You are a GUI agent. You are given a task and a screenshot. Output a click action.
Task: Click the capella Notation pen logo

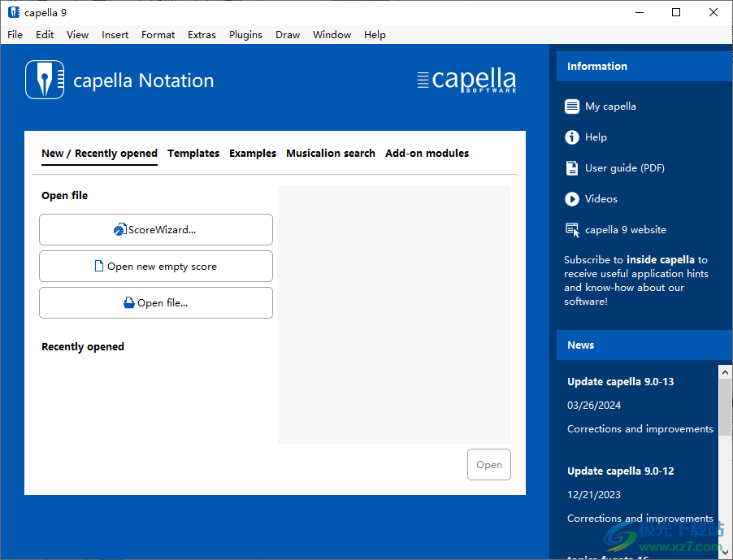[45, 80]
